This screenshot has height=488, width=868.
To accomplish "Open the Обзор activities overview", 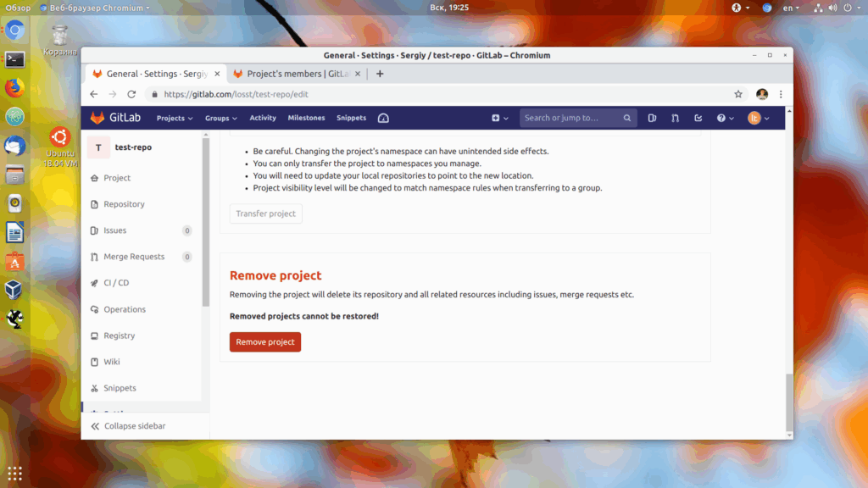I will (19, 8).
